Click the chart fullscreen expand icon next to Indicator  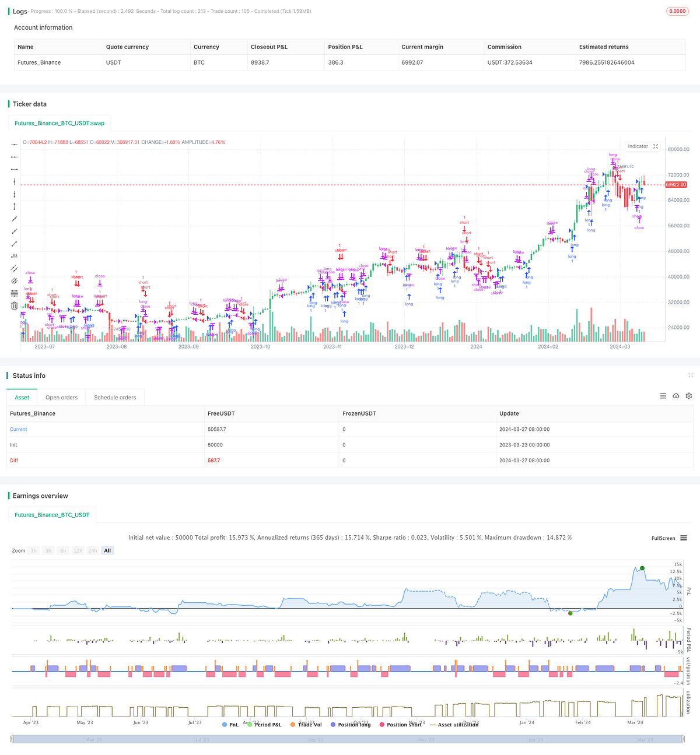point(656,146)
